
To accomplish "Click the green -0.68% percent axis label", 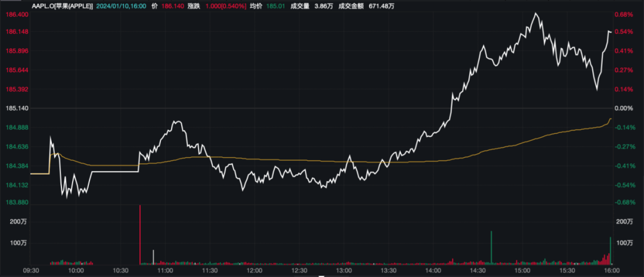I will (x=624, y=202).
